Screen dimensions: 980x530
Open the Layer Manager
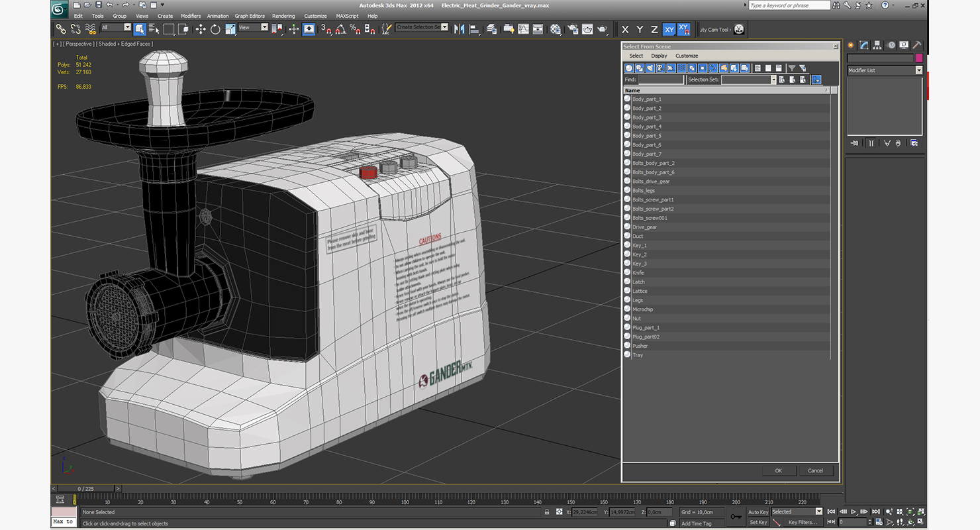[491, 29]
